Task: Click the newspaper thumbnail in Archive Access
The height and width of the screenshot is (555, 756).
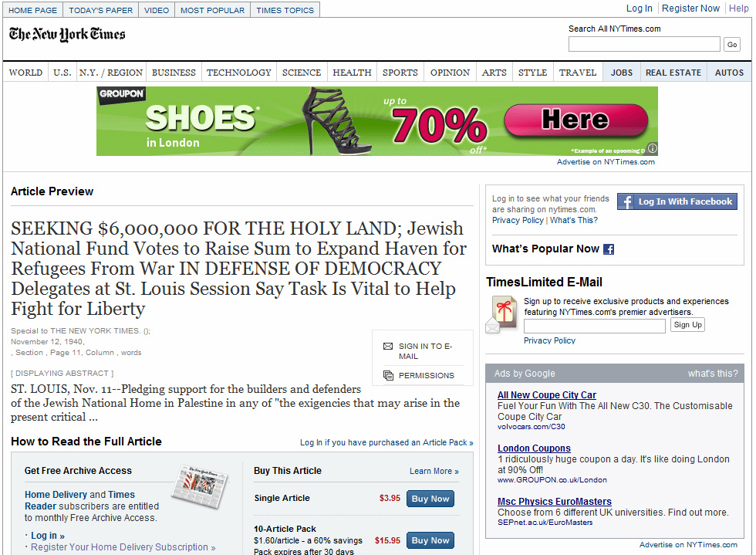Action: pos(199,486)
